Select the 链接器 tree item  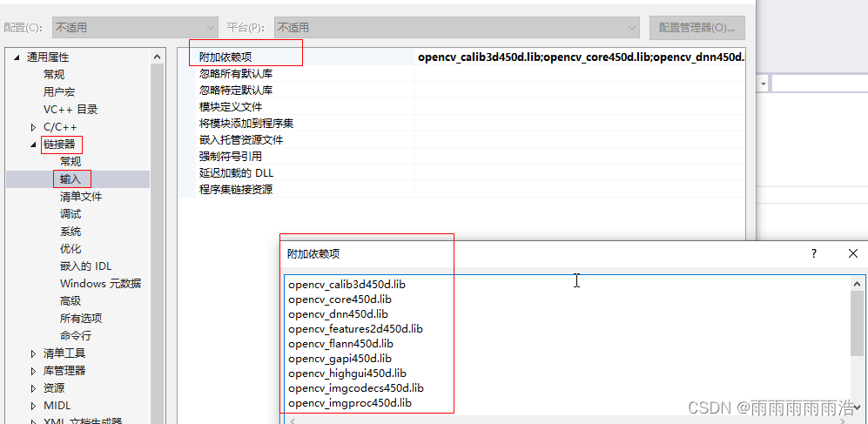[x=59, y=145]
